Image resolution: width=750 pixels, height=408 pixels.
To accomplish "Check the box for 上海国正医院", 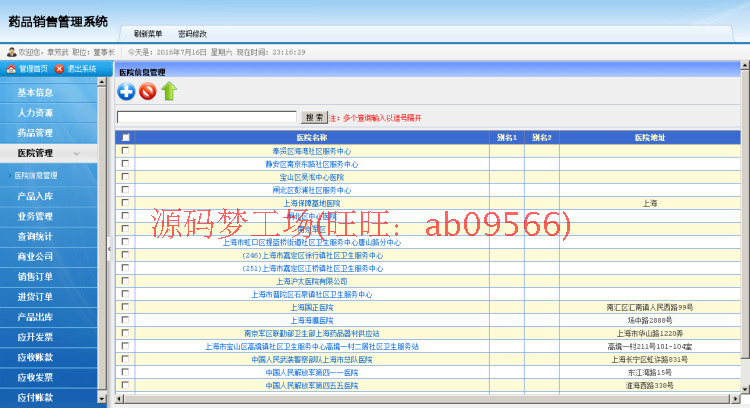I will coord(125,307).
